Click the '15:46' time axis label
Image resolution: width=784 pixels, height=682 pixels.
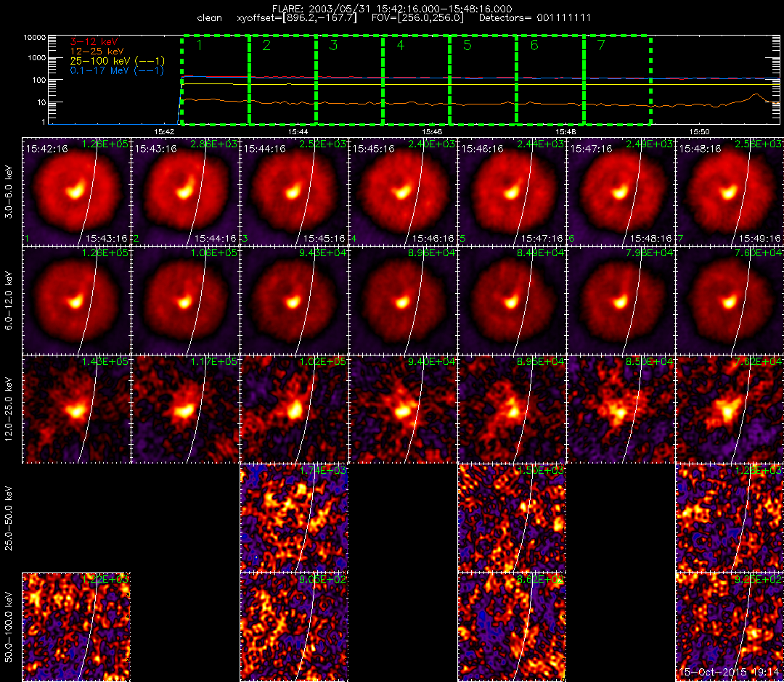[432, 131]
